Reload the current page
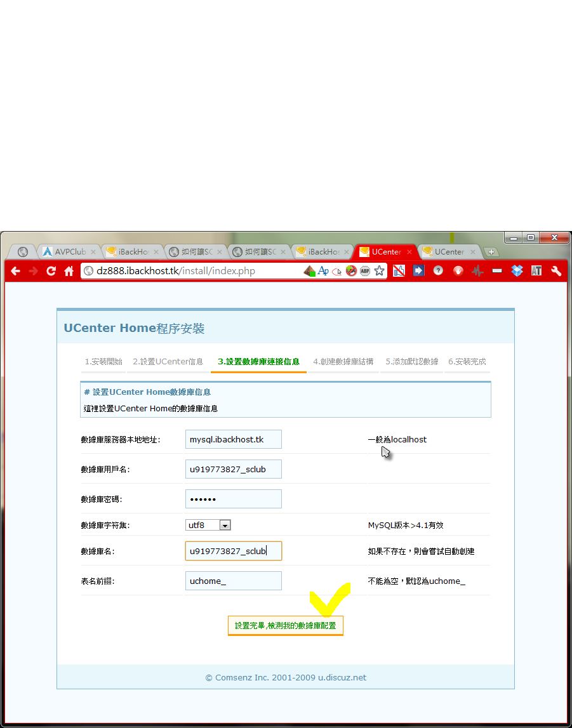Screen dimensions: 572x728 pos(51,271)
